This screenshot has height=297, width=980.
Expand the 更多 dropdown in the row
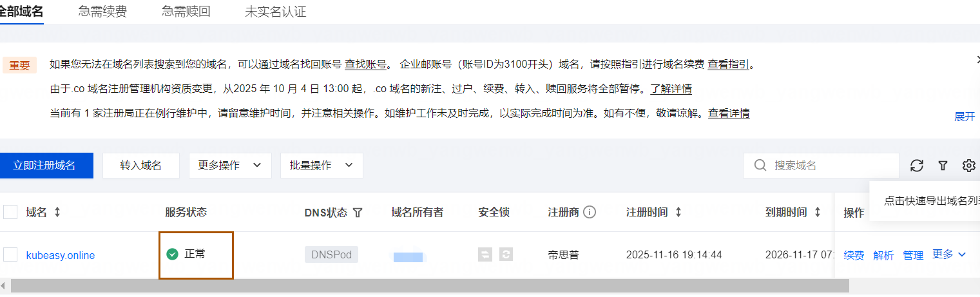(x=949, y=254)
